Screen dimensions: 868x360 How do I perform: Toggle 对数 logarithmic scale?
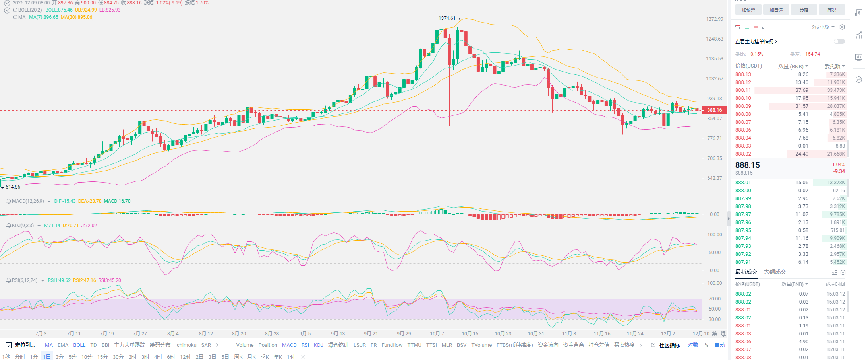[693, 345]
